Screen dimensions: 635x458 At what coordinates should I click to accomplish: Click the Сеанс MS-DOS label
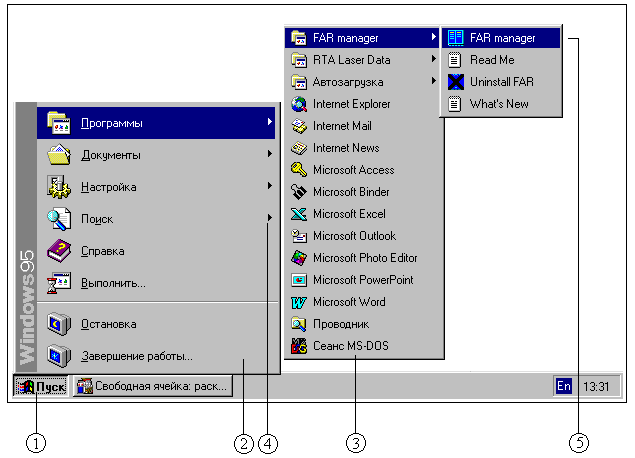pyautogui.click(x=351, y=346)
